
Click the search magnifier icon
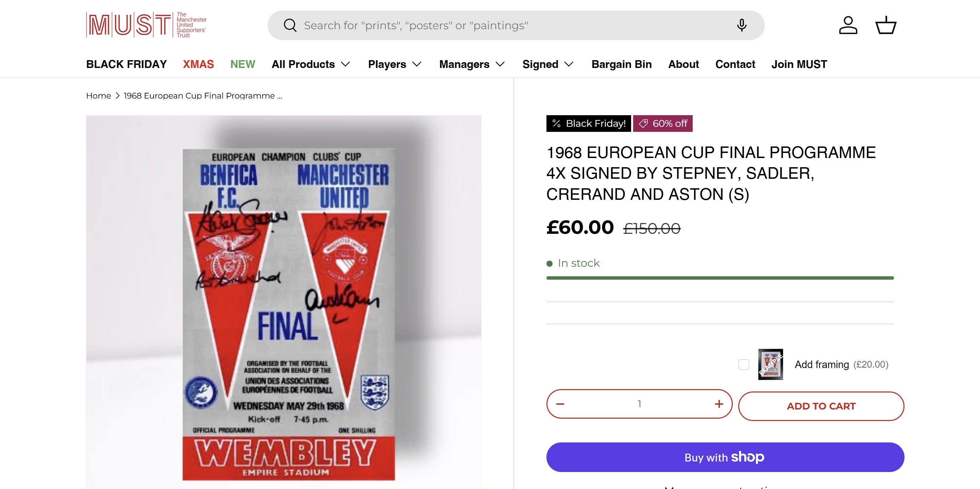point(290,25)
